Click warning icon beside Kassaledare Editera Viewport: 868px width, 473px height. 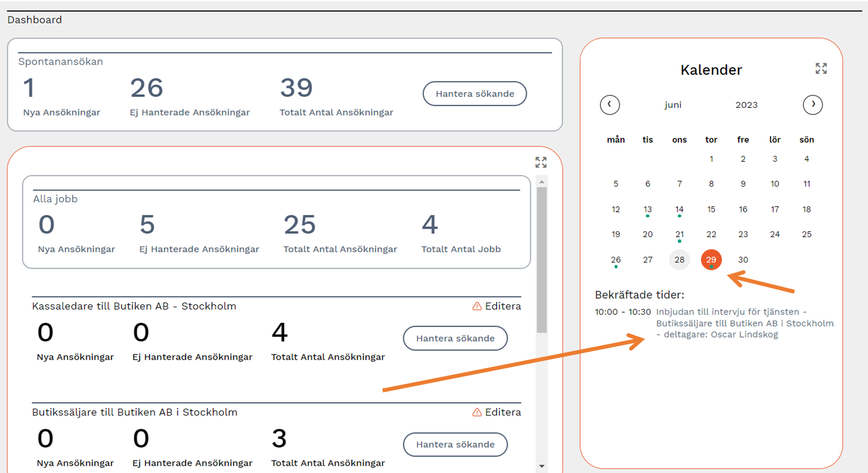pos(477,306)
